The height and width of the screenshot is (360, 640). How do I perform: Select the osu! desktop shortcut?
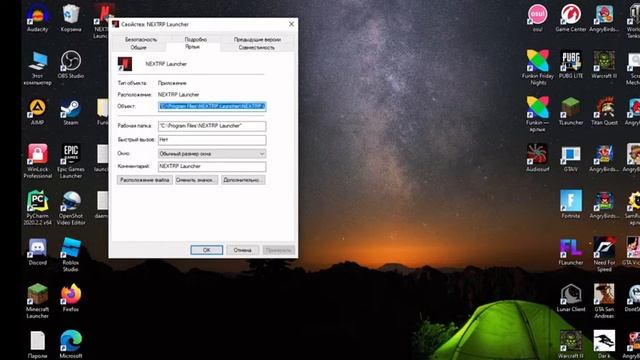(538, 18)
